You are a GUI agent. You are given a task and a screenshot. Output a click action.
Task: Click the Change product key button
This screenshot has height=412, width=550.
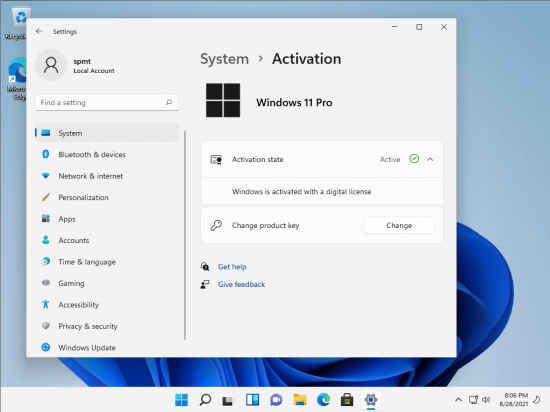pyautogui.click(x=399, y=225)
